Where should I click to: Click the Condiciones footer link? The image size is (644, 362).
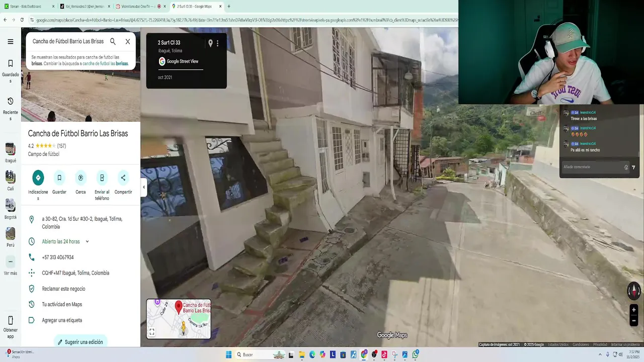pos(581,344)
